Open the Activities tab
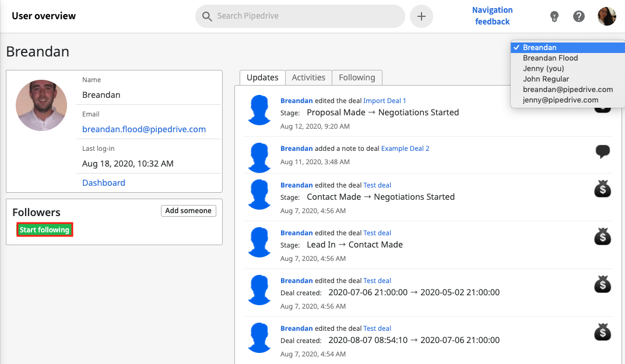The width and height of the screenshot is (625, 364). tap(308, 77)
